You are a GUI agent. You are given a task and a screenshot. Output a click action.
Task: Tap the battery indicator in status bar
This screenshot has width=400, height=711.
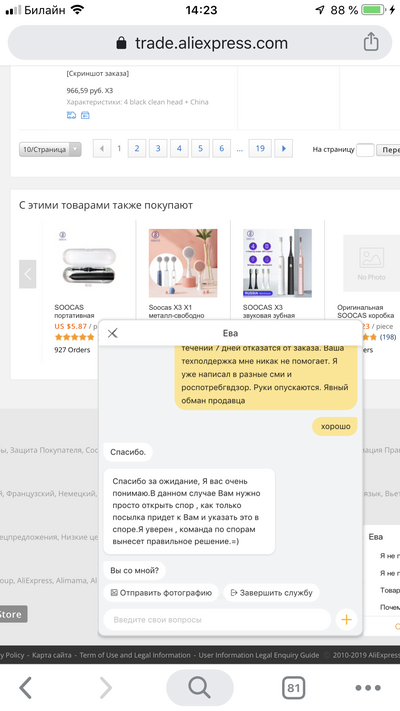click(x=373, y=10)
